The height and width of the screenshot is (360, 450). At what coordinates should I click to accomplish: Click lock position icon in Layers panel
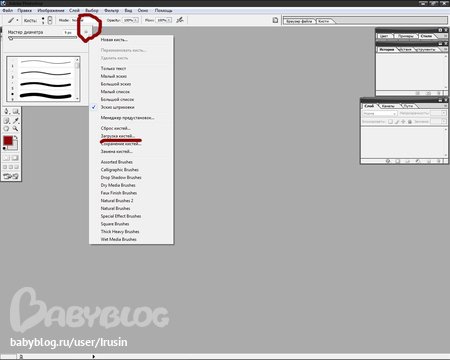pos(403,122)
